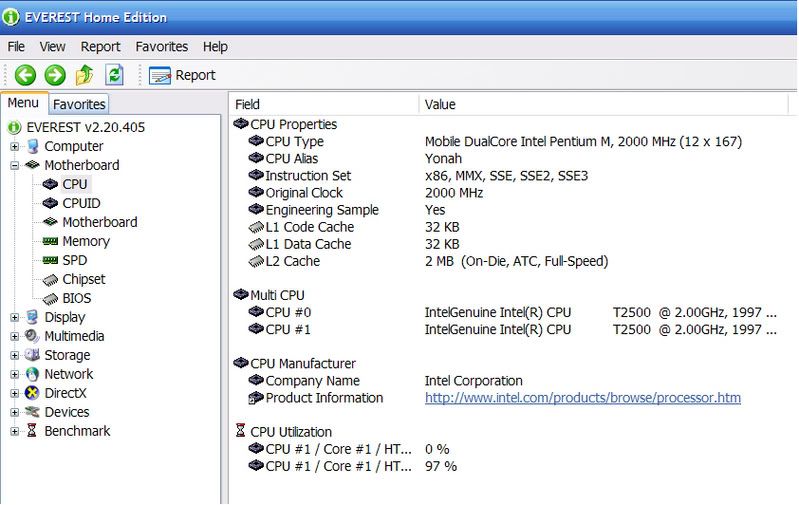The height and width of the screenshot is (505, 799).
Task: Go forward with the green right arrow
Action: [x=55, y=75]
